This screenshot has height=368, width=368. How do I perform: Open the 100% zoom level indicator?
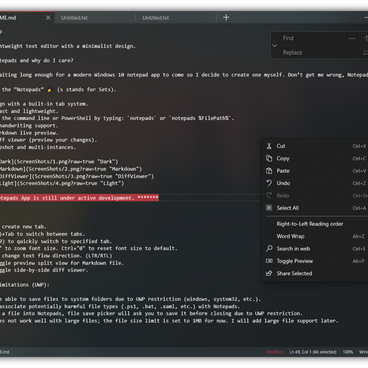tap(348, 352)
